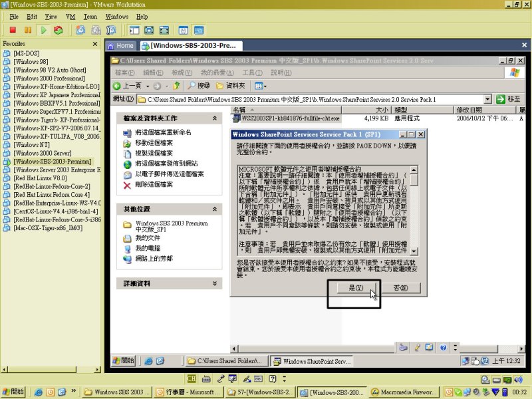This screenshot has width=532, height=399.
Task: Click the red Power Off button in VMware toolbar
Action: pos(13,30)
